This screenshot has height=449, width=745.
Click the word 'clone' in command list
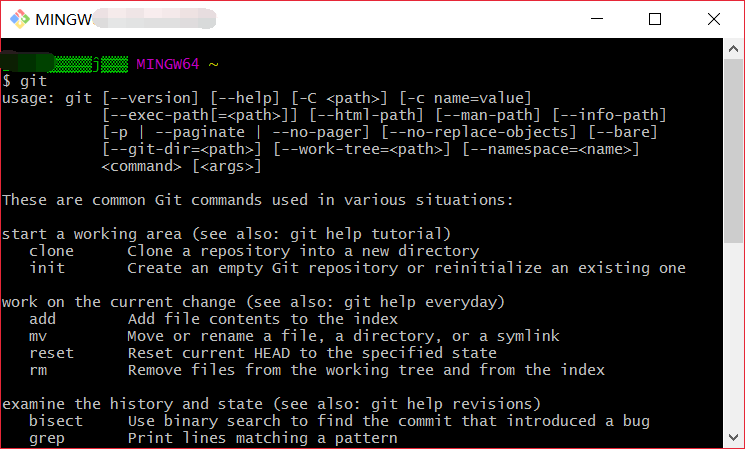coord(51,251)
